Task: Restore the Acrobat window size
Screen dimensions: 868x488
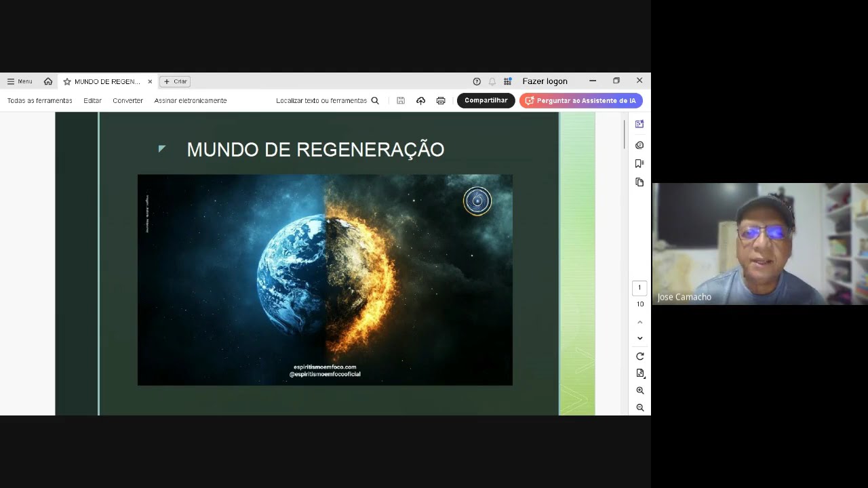Action: 616,81
